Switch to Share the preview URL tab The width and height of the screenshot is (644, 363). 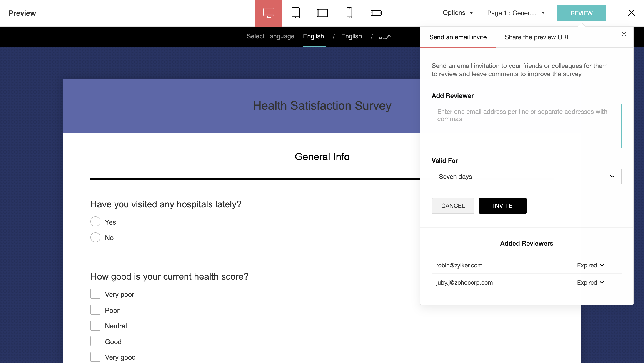point(537,37)
